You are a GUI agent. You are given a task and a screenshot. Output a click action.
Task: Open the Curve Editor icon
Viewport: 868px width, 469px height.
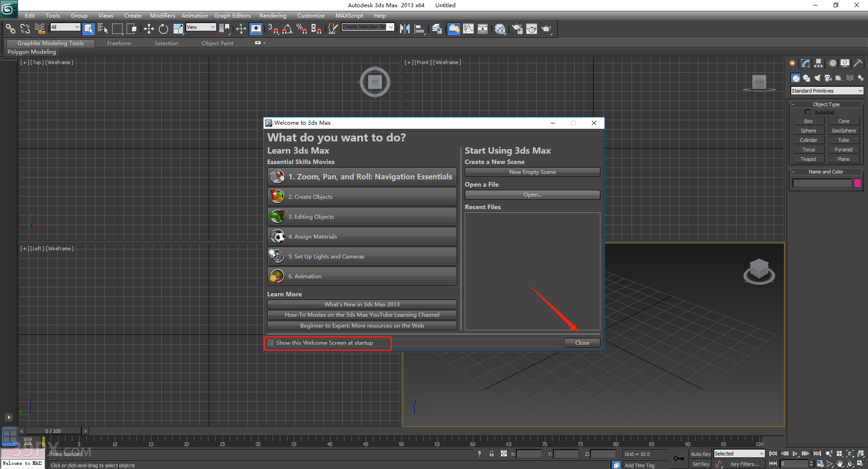coord(468,29)
